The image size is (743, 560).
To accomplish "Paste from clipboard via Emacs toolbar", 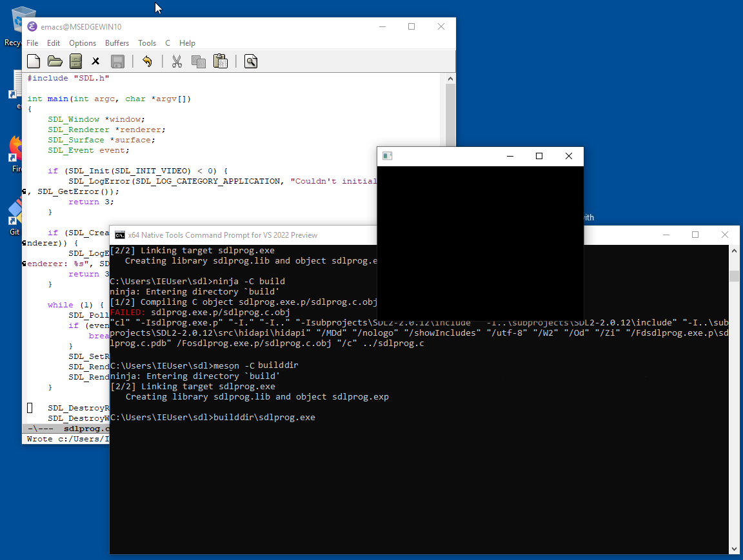I will 219,61.
